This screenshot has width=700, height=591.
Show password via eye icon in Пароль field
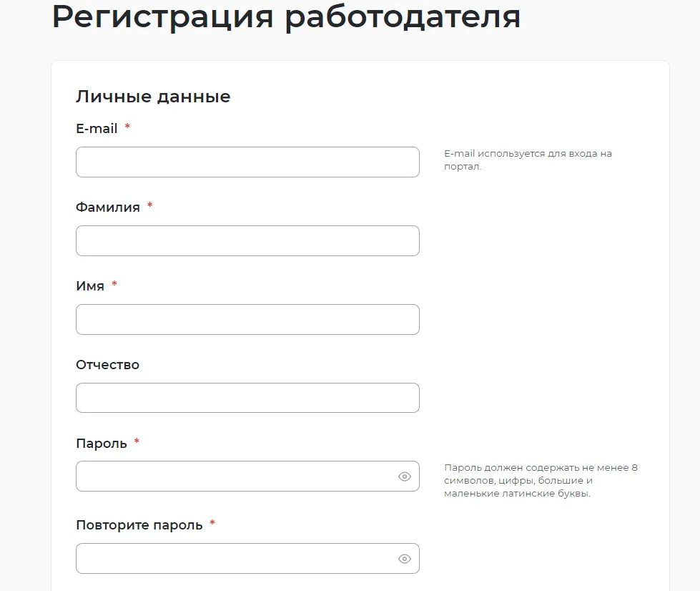click(x=405, y=477)
